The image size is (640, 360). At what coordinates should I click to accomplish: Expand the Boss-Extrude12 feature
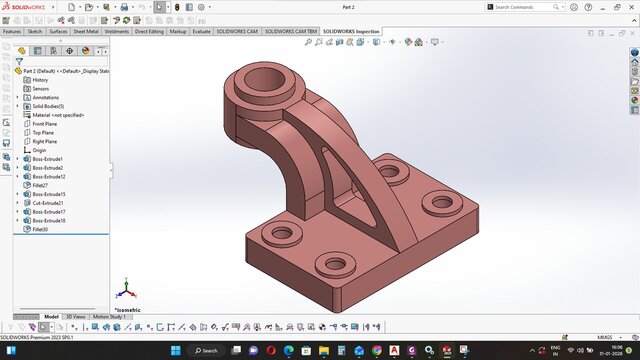(18, 176)
